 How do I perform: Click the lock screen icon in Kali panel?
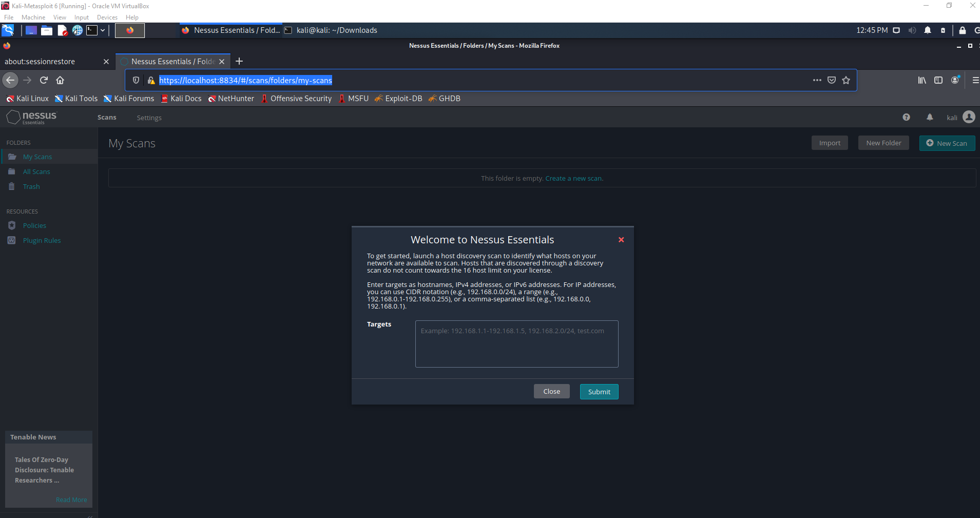[963, 30]
